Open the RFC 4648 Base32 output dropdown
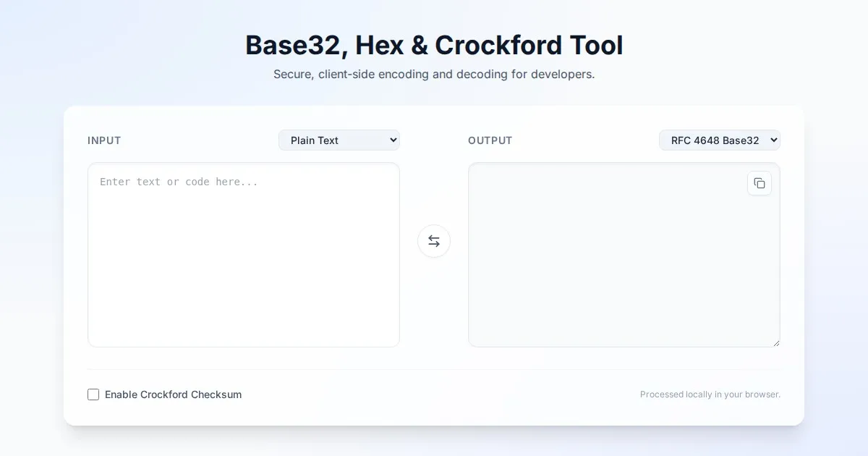Screen dimensions: 868x456 [719, 140]
